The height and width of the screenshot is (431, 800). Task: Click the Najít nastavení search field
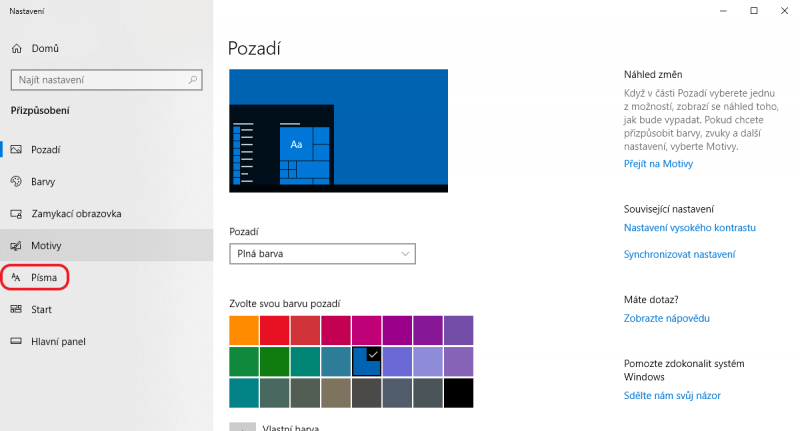(x=107, y=79)
